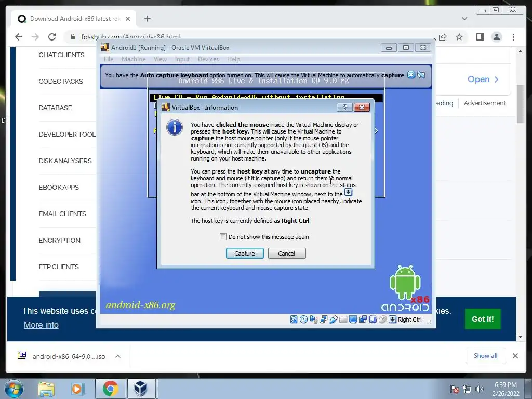Open DISK ANALYSERS category
This screenshot has height=399, width=532.
[x=65, y=161]
